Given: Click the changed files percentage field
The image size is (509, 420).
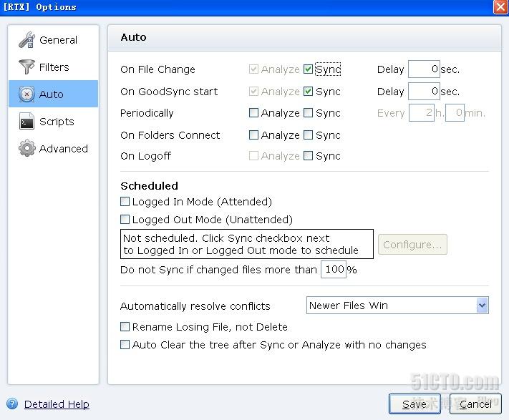Looking at the screenshot, I should point(334,269).
